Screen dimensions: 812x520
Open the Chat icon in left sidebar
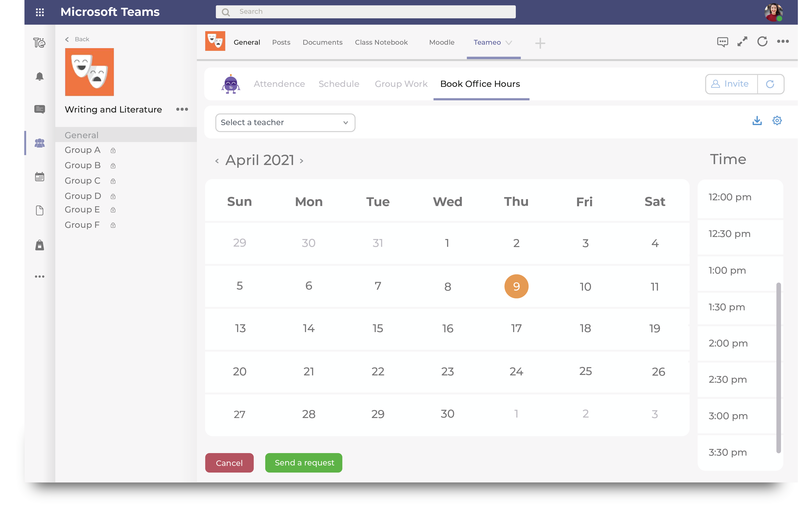point(39,109)
